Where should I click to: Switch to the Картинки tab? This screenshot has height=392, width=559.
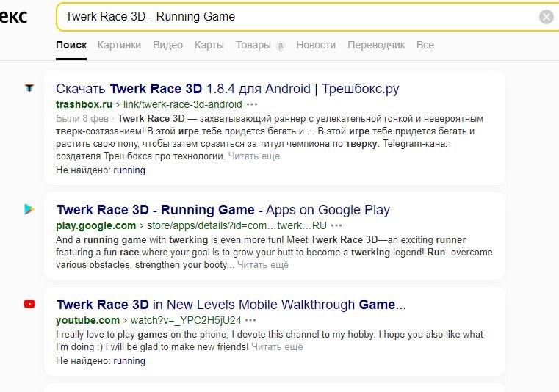120,45
